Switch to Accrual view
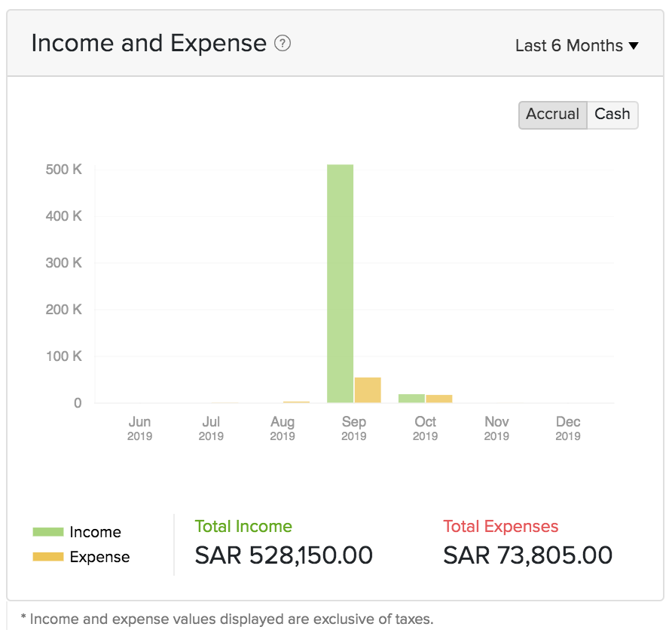Image resolution: width=672 pixels, height=636 pixels. tap(552, 115)
